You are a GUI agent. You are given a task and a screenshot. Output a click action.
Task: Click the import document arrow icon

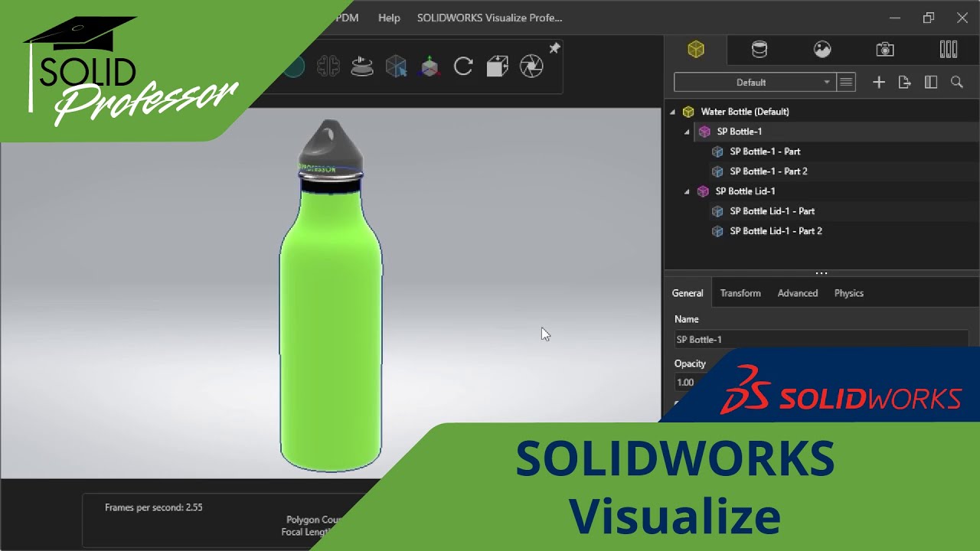click(x=905, y=82)
